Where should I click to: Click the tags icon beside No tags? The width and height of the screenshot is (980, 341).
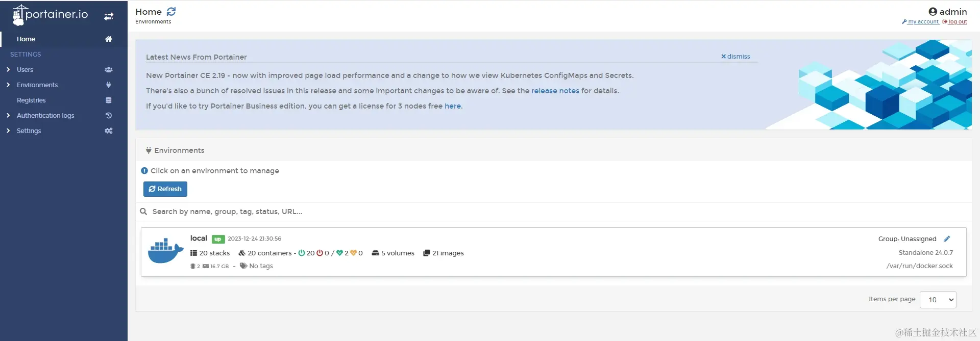click(x=243, y=266)
